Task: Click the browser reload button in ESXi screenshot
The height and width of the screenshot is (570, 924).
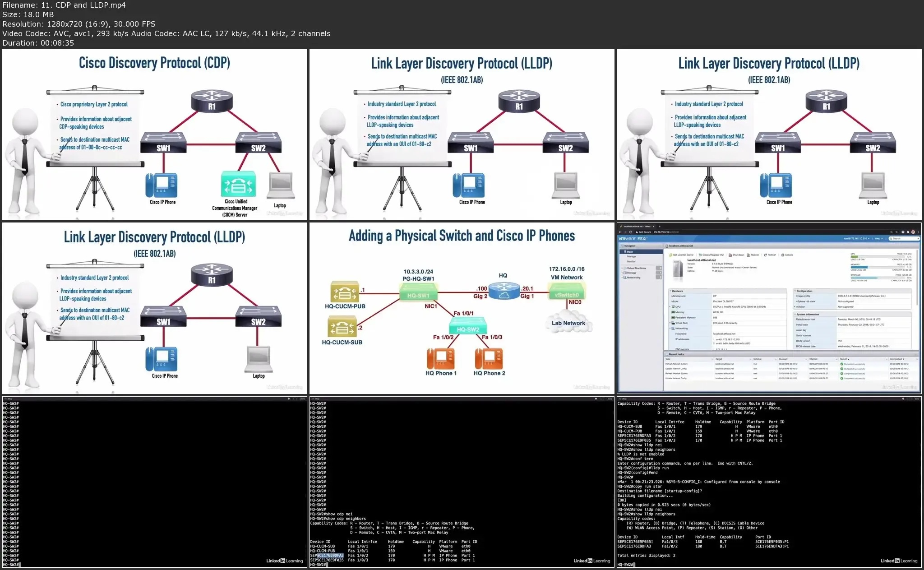Action: click(x=630, y=232)
